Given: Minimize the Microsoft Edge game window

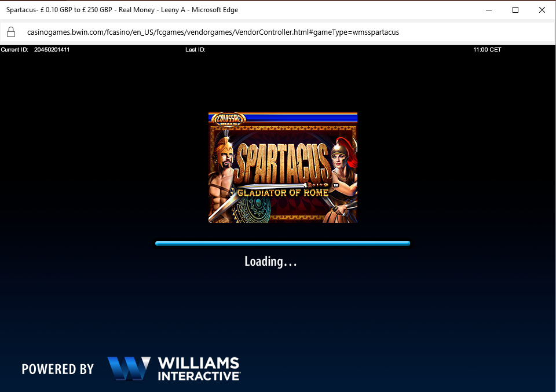Looking at the screenshot, I should pyautogui.click(x=489, y=10).
